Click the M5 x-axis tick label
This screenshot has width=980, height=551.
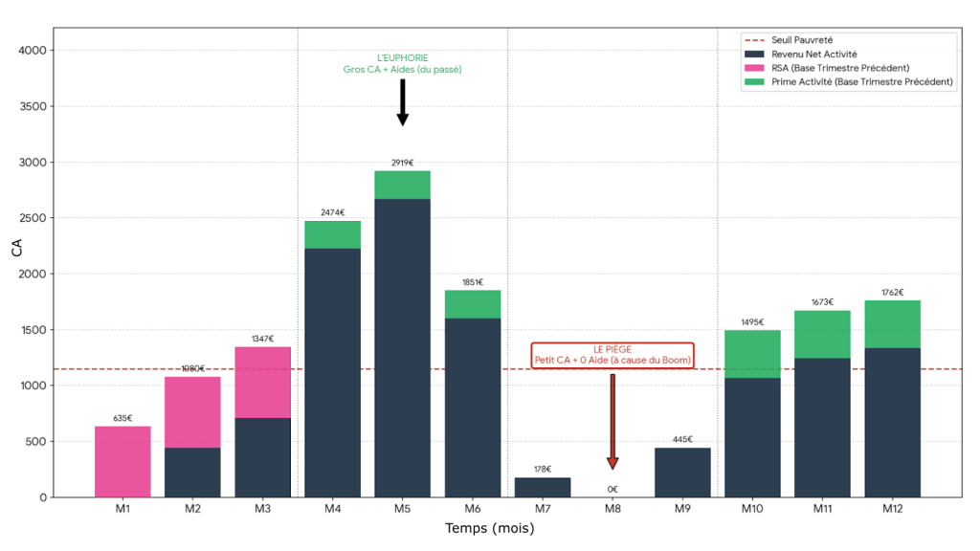[x=403, y=509]
